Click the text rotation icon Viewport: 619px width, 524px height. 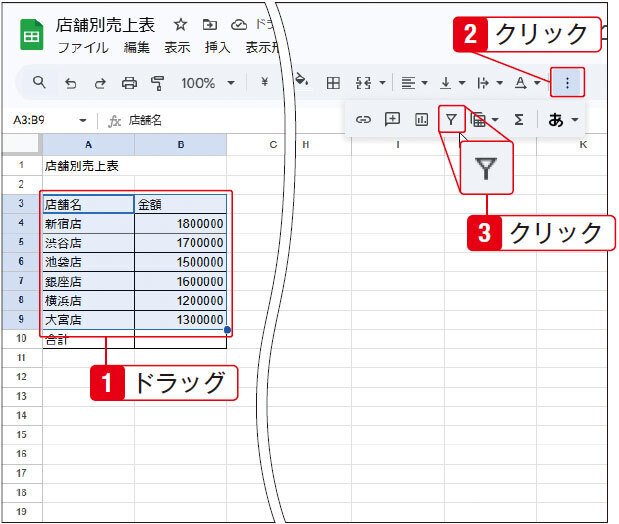coord(521,83)
